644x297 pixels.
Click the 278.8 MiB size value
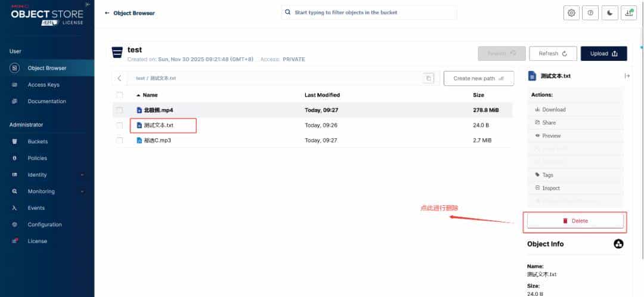pos(486,110)
